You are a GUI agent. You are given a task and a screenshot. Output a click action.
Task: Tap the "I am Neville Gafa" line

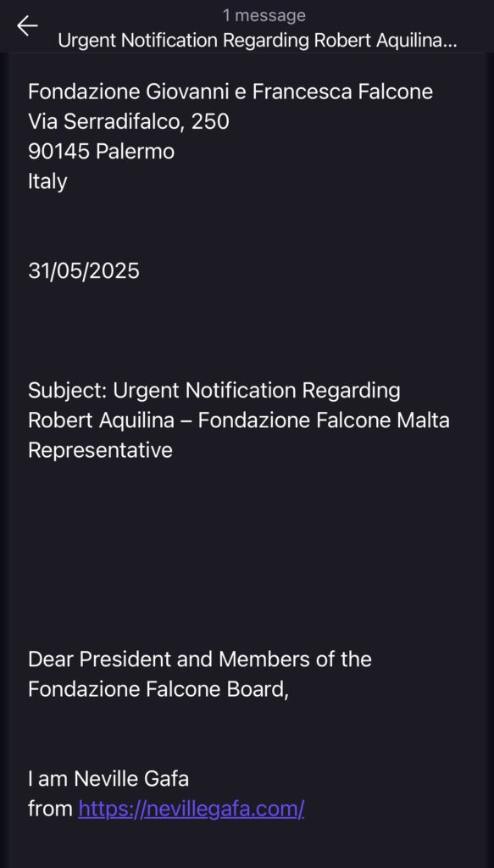[x=108, y=779]
